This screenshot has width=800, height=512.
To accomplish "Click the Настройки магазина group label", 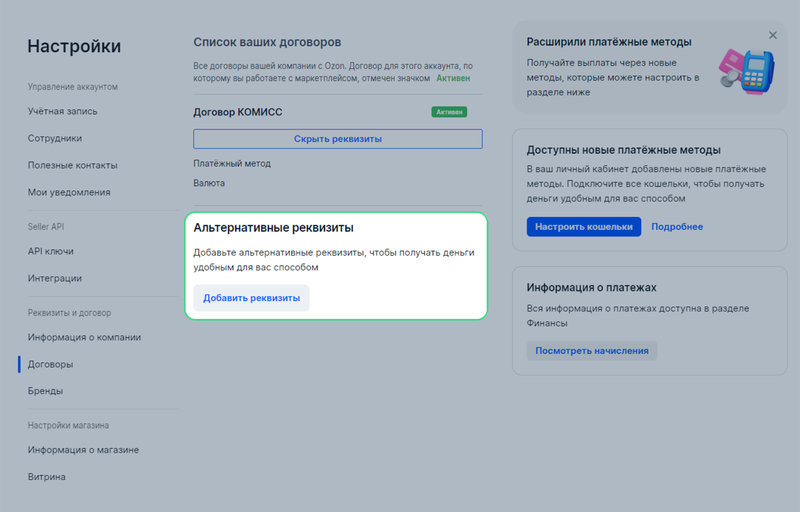I will (x=68, y=425).
